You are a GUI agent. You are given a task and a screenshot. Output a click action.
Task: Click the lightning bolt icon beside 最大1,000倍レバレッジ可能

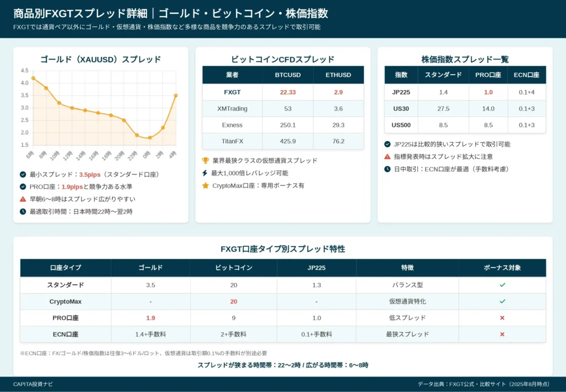coord(206,173)
